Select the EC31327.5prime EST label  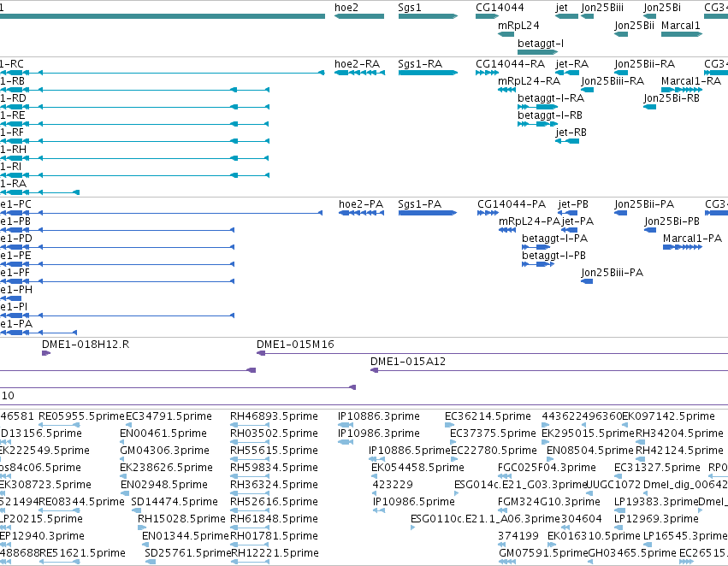[x=657, y=468]
